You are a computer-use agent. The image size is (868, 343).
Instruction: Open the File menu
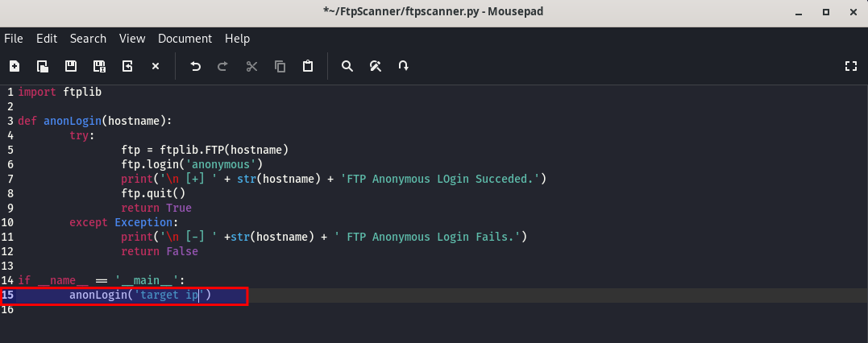[x=13, y=39]
